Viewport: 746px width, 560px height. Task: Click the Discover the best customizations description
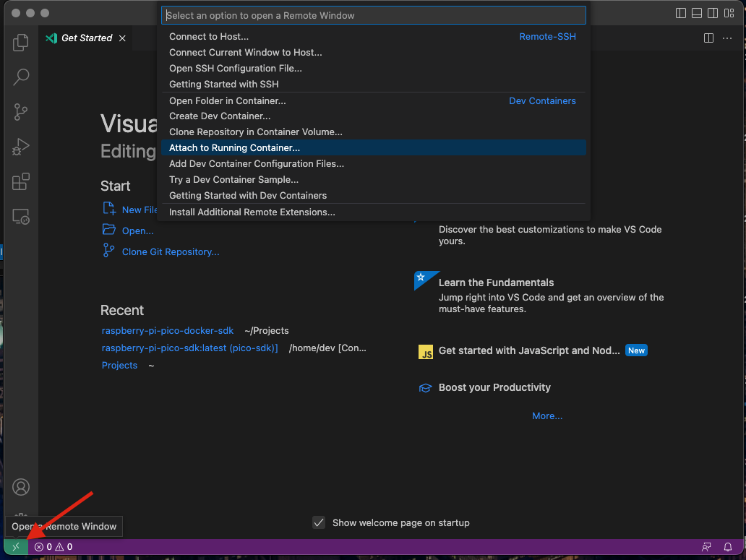click(x=550, y=236)
